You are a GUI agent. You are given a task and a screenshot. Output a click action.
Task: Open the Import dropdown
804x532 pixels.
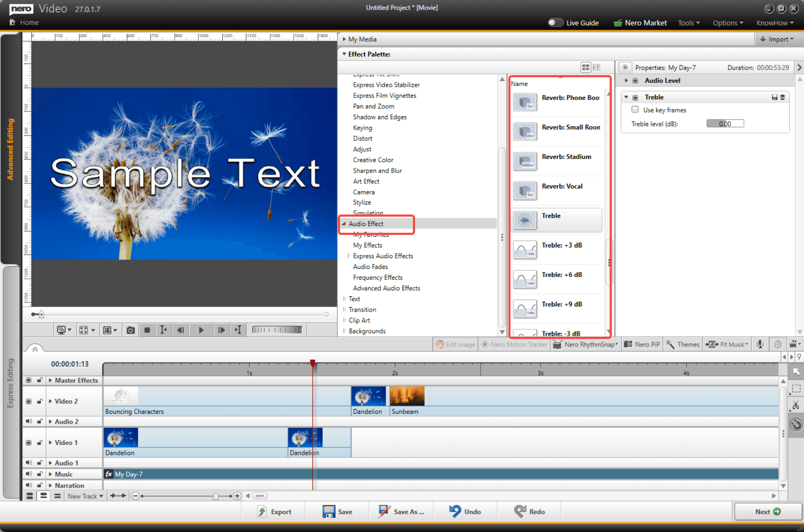(777, 39)
